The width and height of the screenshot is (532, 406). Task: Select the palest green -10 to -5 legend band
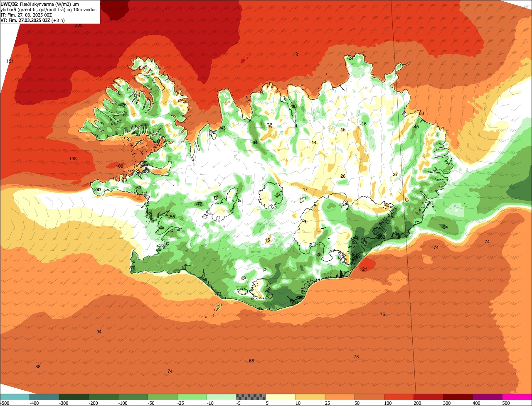(222, 397)
